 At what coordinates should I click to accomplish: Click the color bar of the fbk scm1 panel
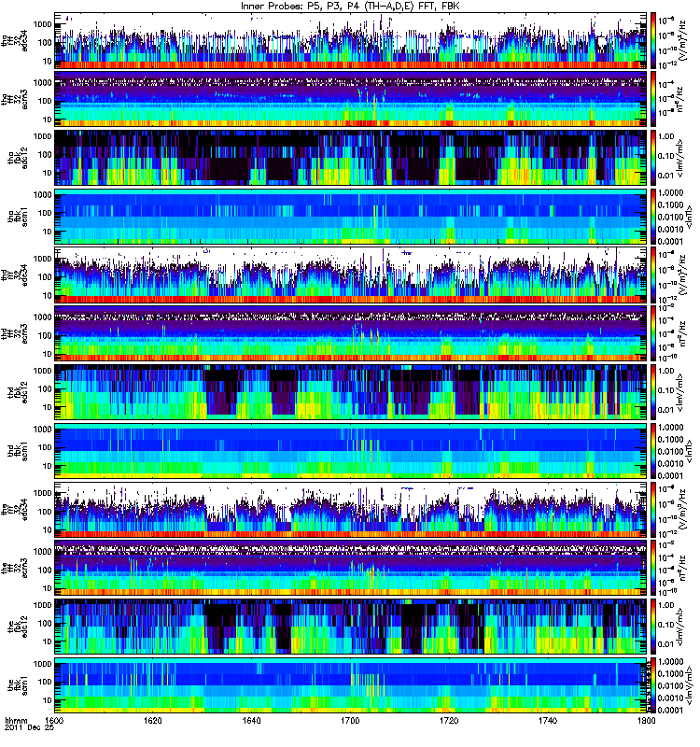pos(653,685)
